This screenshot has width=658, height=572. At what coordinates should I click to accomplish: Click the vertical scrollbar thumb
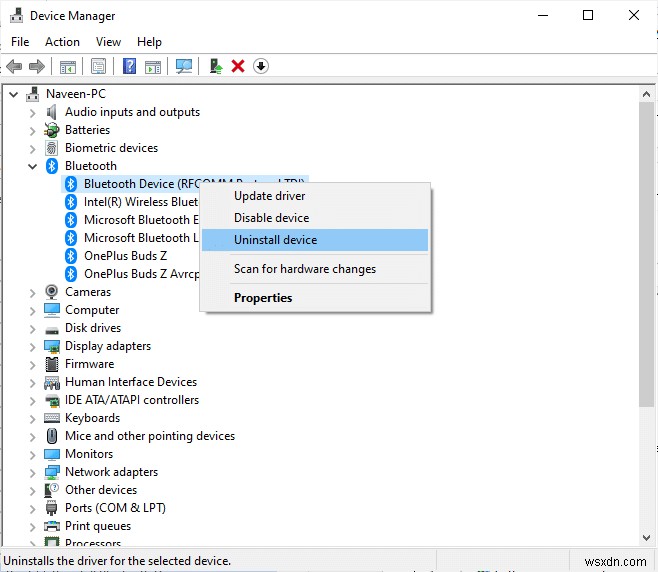pyautogui.click(x=646, y=254)
